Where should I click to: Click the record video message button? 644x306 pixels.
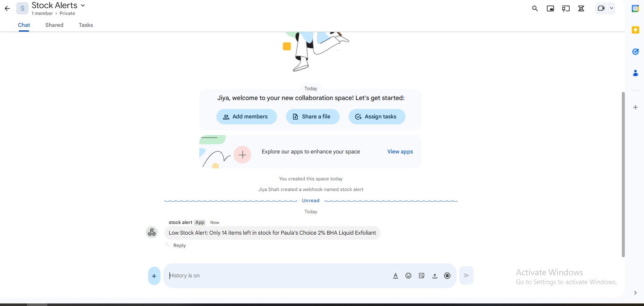point(447,276)
